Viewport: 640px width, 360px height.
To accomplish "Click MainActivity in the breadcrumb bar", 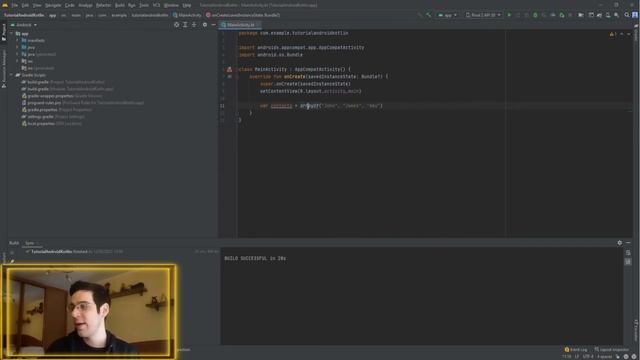I will tap(187, 15).
